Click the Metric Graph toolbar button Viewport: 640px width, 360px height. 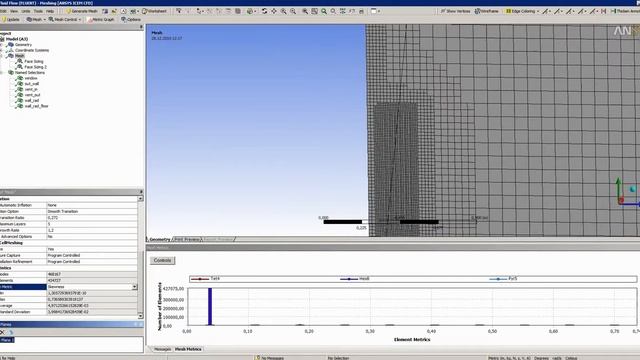point(101,20)
